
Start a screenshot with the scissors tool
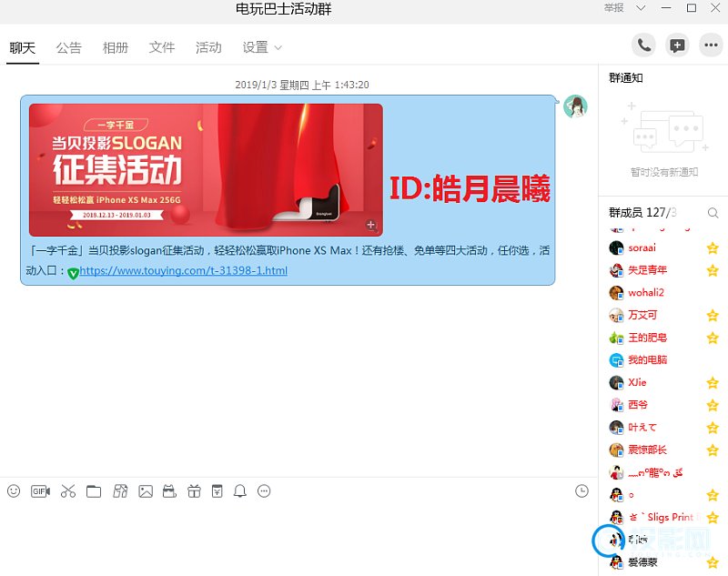point(68,491)
